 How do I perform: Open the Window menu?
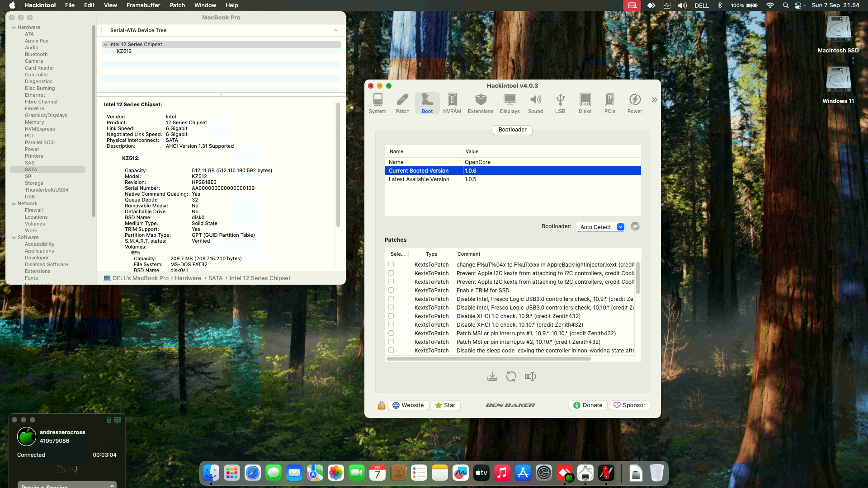[x=205, y=5]
